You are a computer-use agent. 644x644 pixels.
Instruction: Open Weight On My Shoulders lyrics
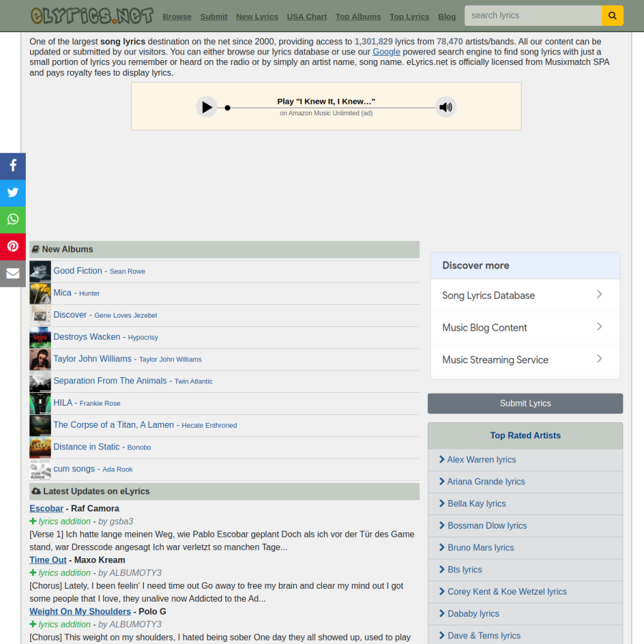coord(80,612)
